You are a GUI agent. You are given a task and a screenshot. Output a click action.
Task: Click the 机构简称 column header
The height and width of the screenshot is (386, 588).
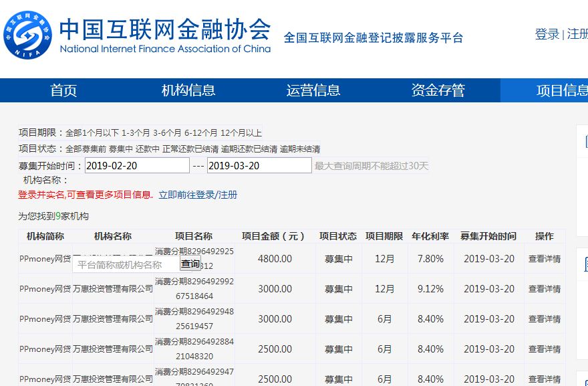[45, 236]
